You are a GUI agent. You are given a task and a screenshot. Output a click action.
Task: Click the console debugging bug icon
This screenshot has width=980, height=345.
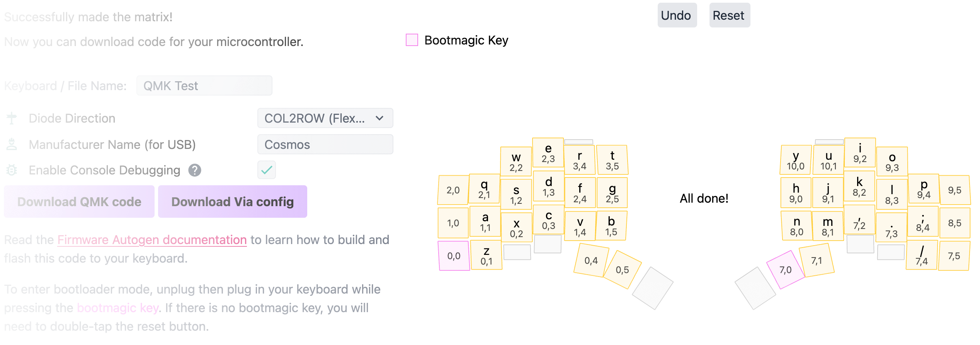click(x=12, y=170)
